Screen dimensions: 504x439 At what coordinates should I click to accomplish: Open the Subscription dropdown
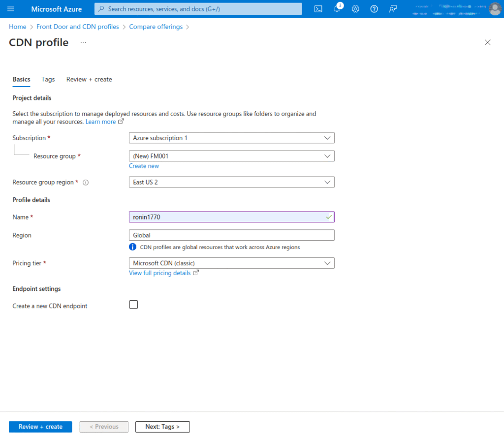[232, 138]
